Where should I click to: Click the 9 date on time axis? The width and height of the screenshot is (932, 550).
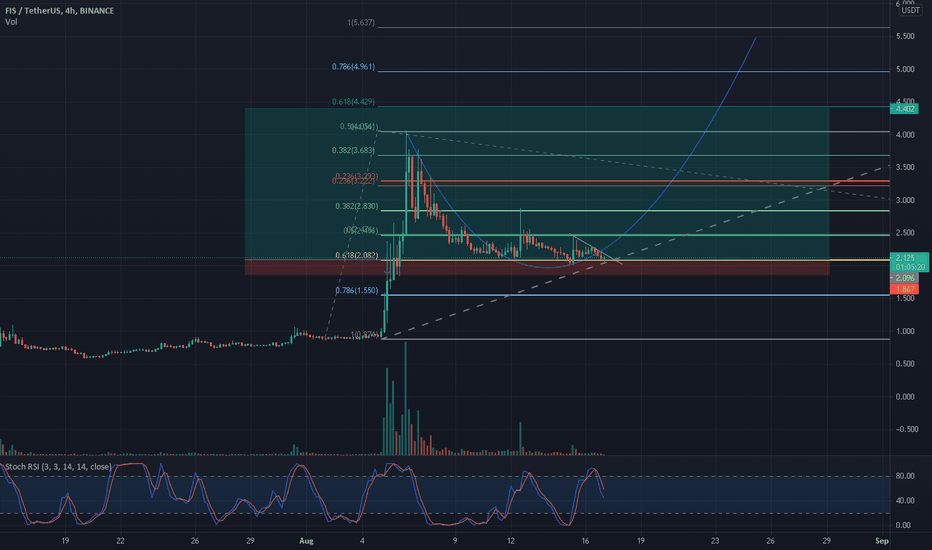click(x=455, y=541)
